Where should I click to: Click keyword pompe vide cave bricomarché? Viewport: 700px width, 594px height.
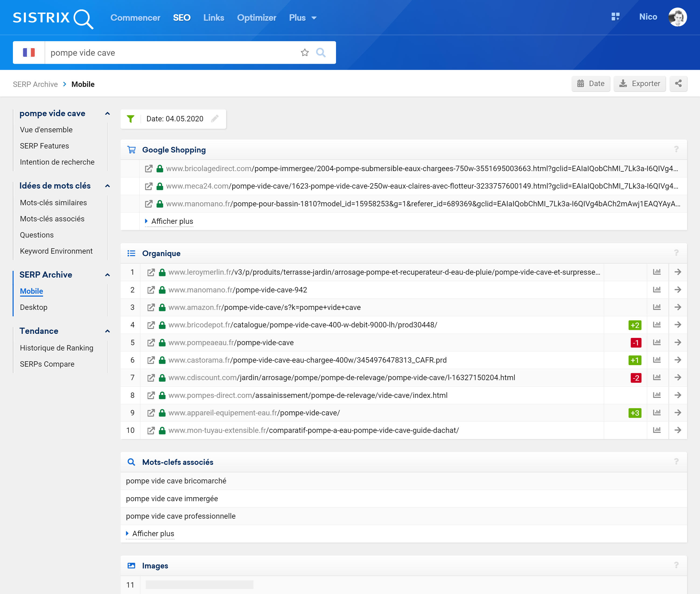click(176, 480)
